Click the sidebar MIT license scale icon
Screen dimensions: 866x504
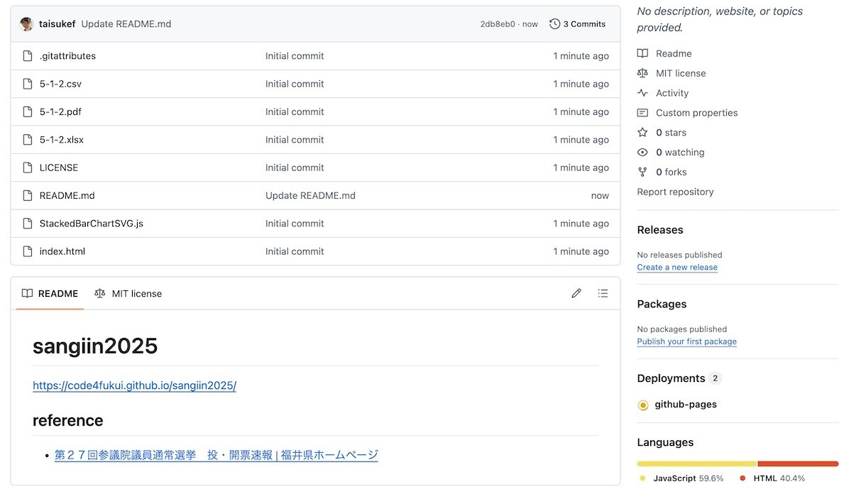point(642,73)
